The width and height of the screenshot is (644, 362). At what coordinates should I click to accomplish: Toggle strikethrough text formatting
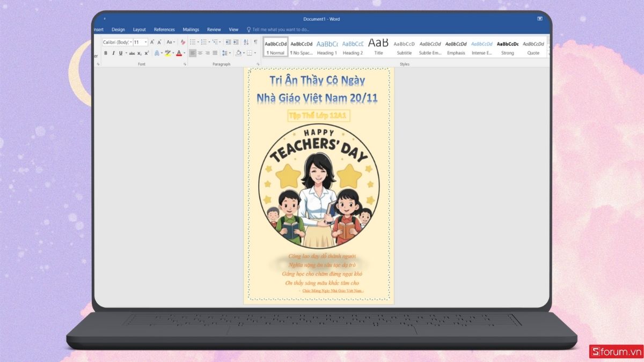(x=132, y=53)
